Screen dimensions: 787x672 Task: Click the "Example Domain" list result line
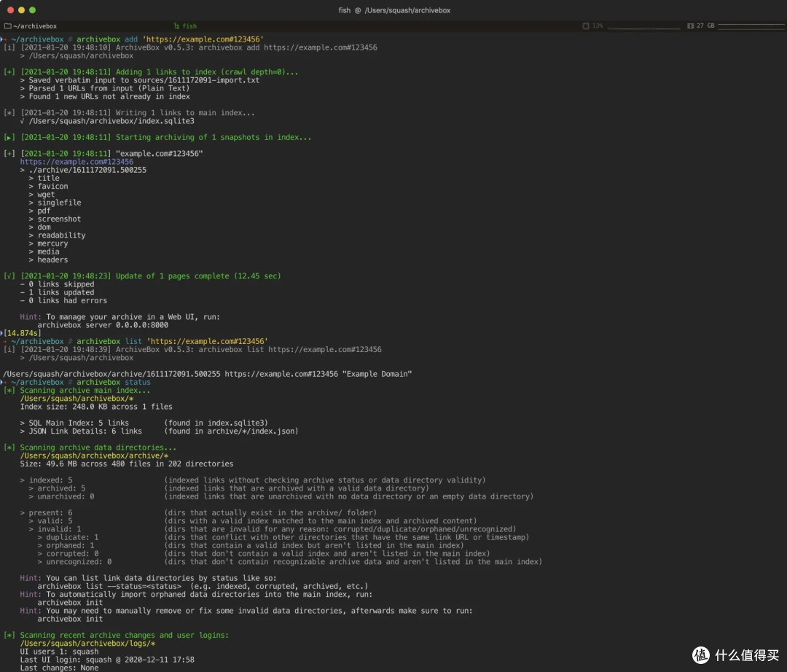coord(207,374)
